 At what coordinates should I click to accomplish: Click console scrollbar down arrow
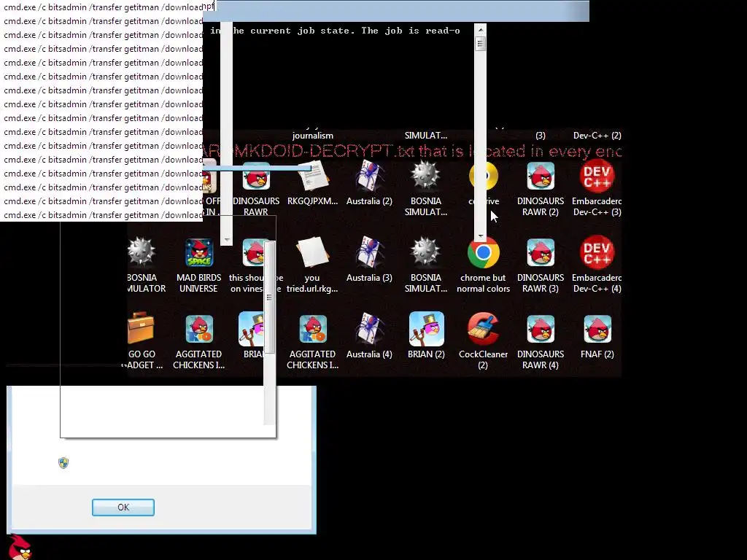(480, 236)
